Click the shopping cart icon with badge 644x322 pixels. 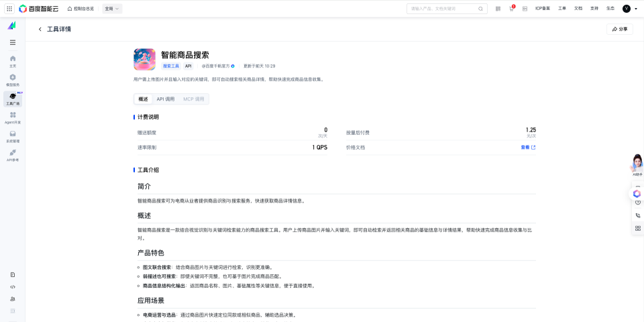click(511, 9)
